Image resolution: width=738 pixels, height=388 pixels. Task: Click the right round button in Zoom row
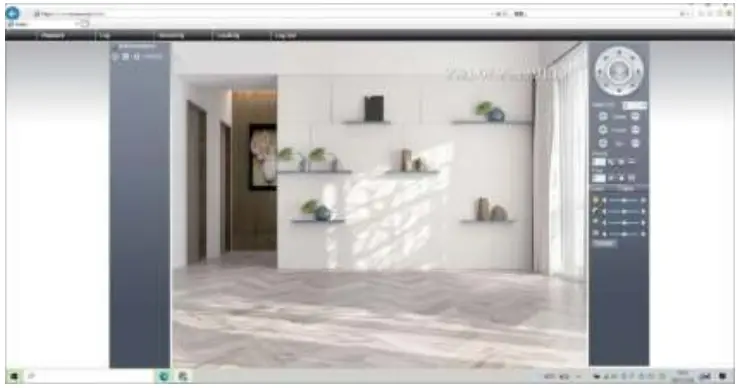tap(635, 116)
